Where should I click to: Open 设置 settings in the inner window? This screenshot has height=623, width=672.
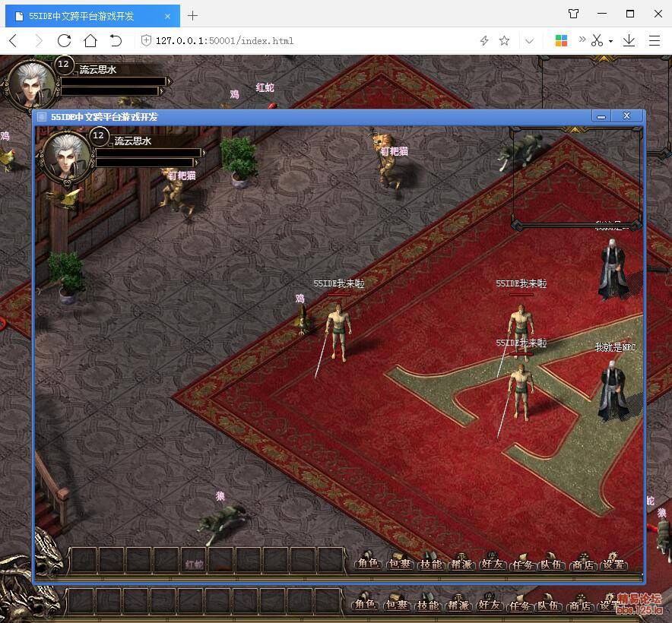tap(613, 564)
